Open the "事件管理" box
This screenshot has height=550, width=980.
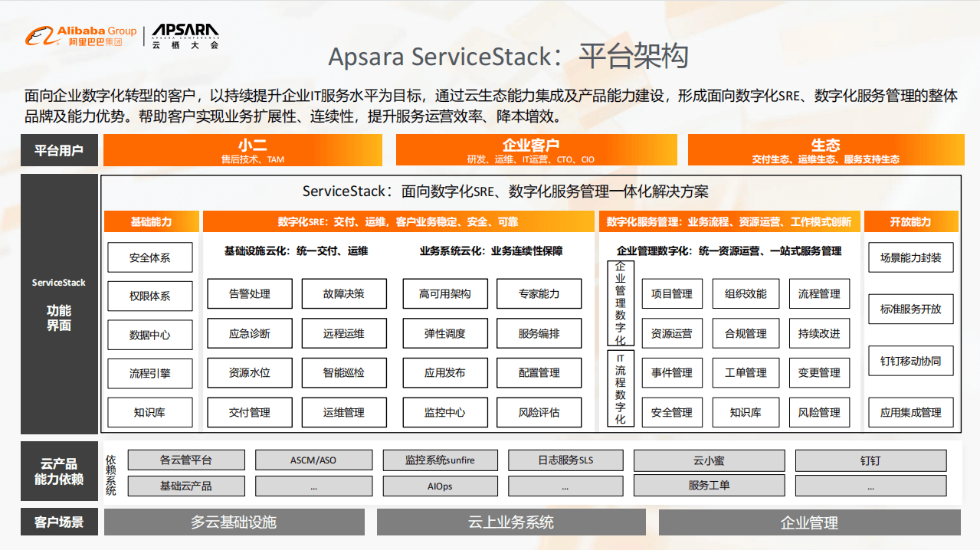[x=672, y=373]
